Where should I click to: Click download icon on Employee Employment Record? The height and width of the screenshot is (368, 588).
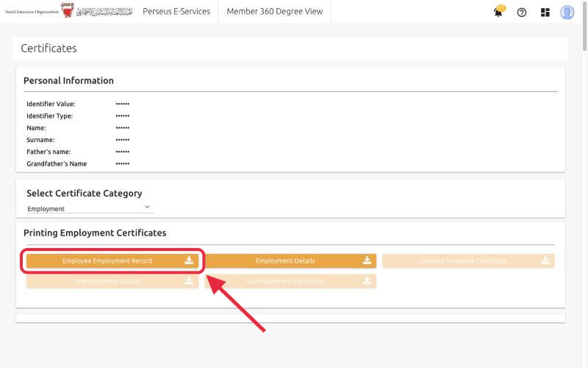tap(189, 261)
